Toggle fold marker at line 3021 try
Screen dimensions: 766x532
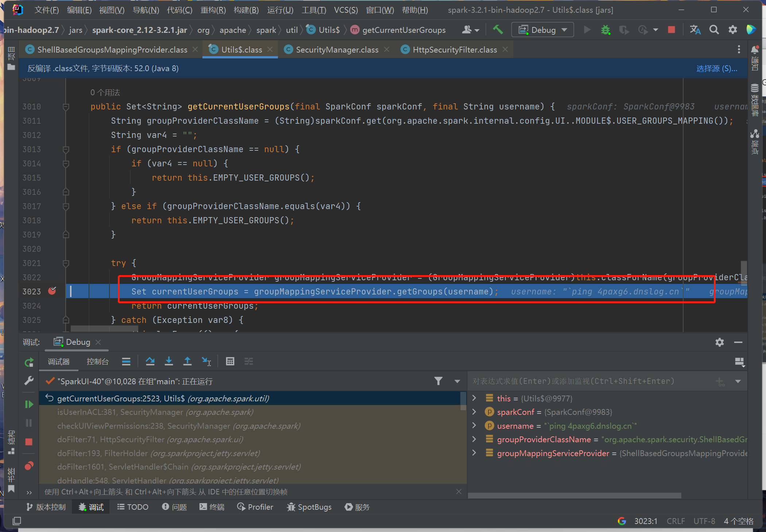coord(66,263)
